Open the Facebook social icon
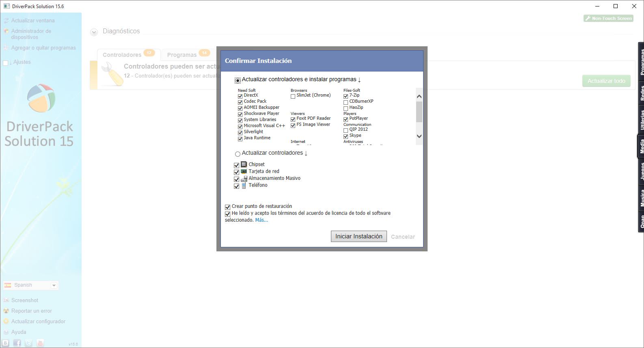Screen dimensions: 644x348 [x=17, y=343]
